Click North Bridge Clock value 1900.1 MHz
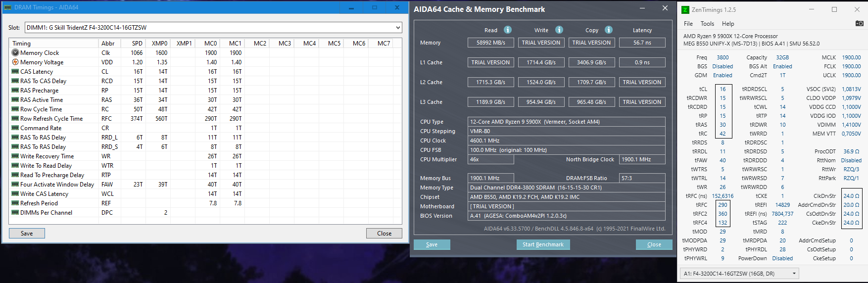 642,159
